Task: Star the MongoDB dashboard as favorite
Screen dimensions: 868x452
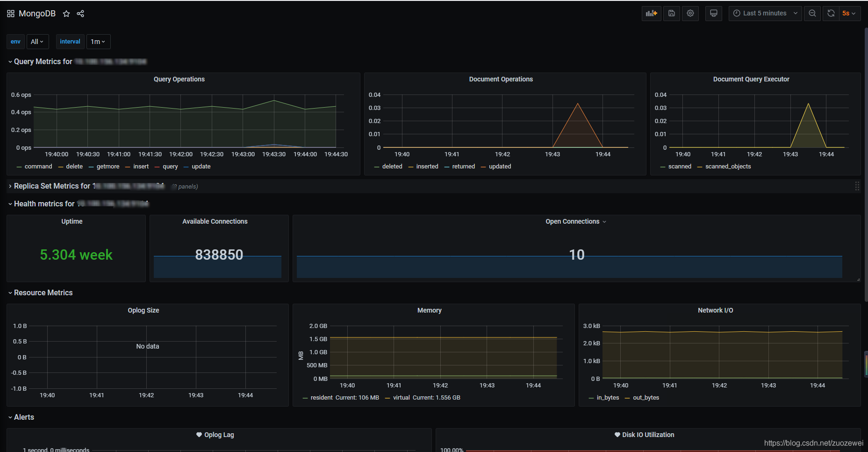Action: [x=66, y=14]
